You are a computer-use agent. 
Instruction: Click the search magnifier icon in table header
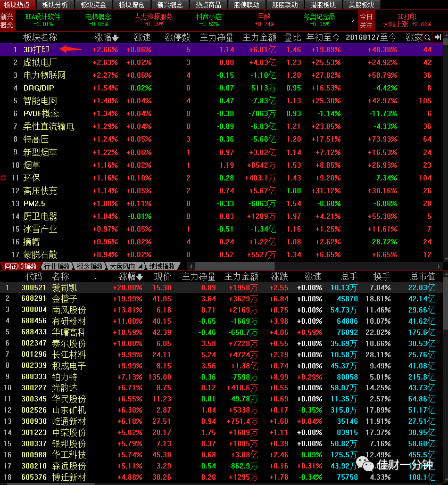coord(427,38)
